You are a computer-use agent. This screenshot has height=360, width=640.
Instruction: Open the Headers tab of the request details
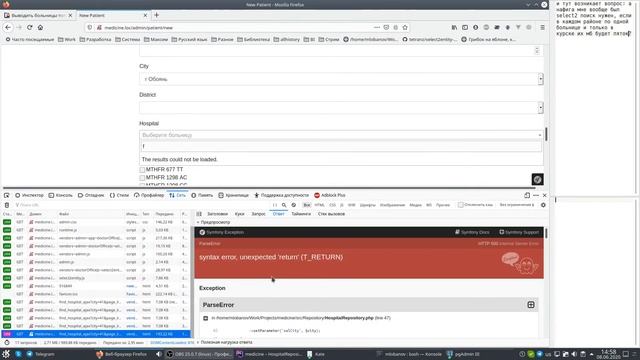point(218,214)
